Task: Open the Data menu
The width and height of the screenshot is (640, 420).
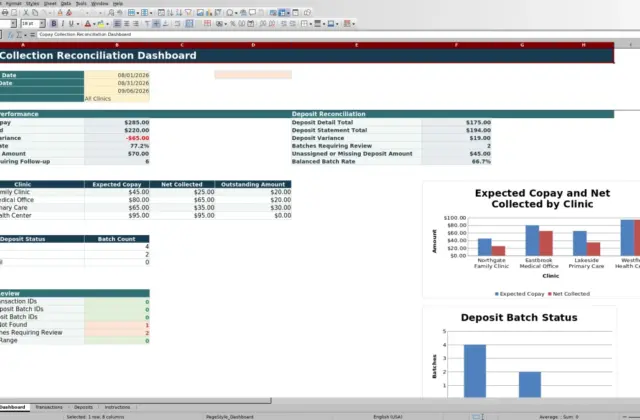Action: click(x=66, y=4)
